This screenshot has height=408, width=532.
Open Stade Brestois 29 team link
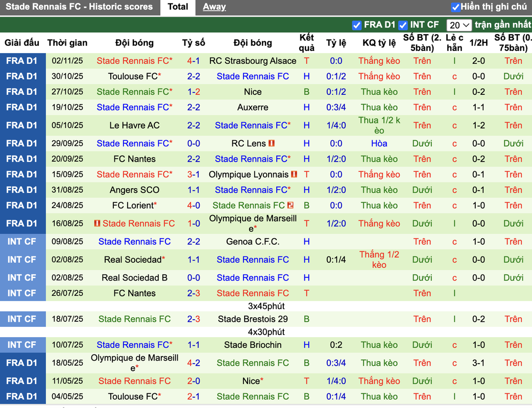(x=253, y=319)
